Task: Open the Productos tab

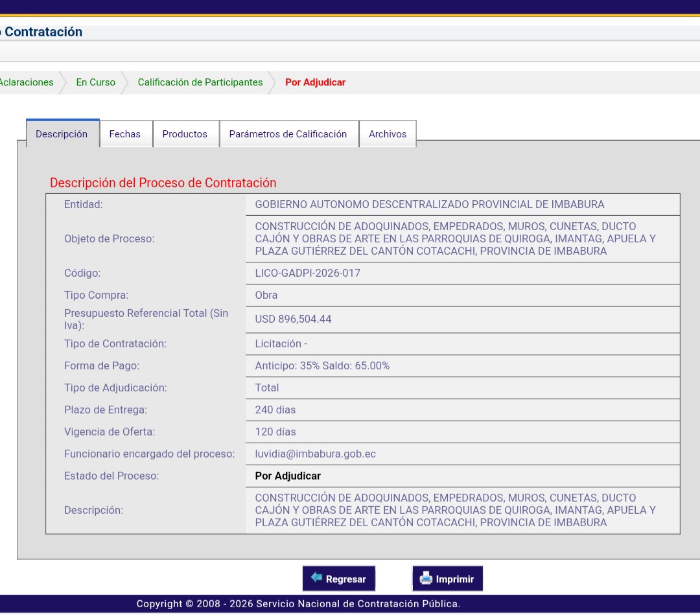Action: (185, 134)
